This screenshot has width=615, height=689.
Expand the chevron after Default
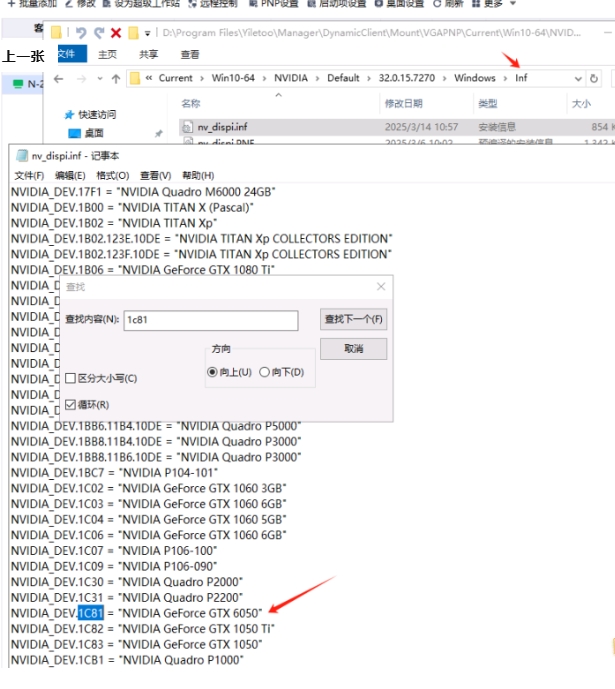click(369, 78)
